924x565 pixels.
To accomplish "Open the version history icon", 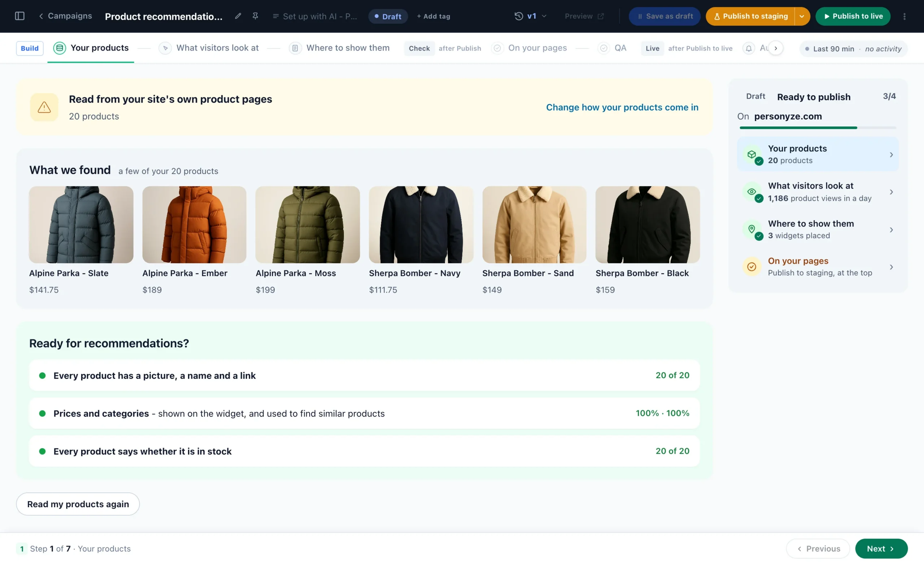I will 519,16.
